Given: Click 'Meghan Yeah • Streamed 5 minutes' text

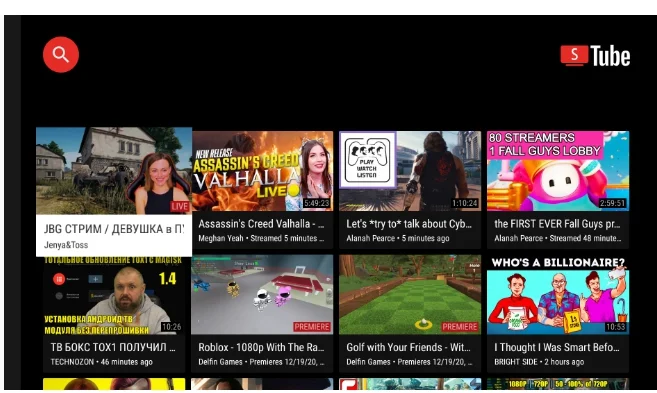Looking at the screenshot, I should point(261,238).
